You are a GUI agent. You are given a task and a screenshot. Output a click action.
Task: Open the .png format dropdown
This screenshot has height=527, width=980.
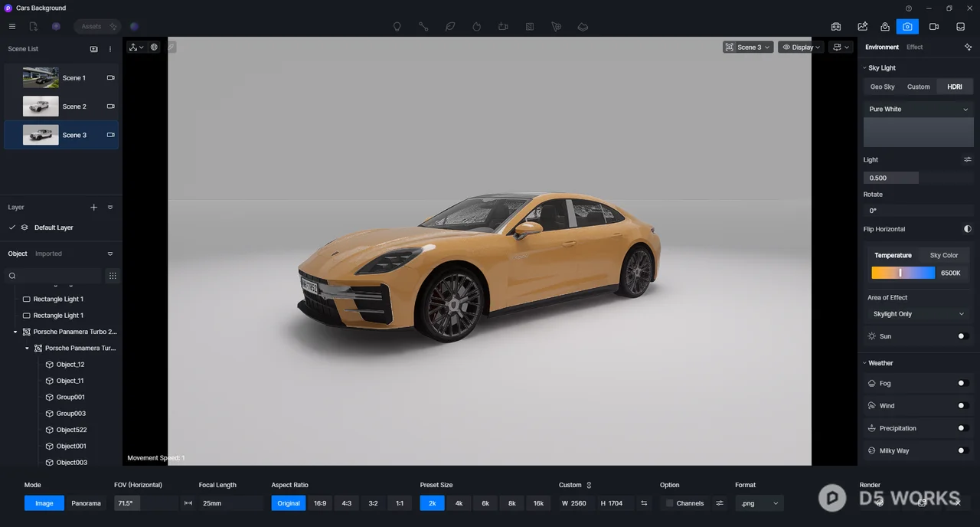(759, 503)
